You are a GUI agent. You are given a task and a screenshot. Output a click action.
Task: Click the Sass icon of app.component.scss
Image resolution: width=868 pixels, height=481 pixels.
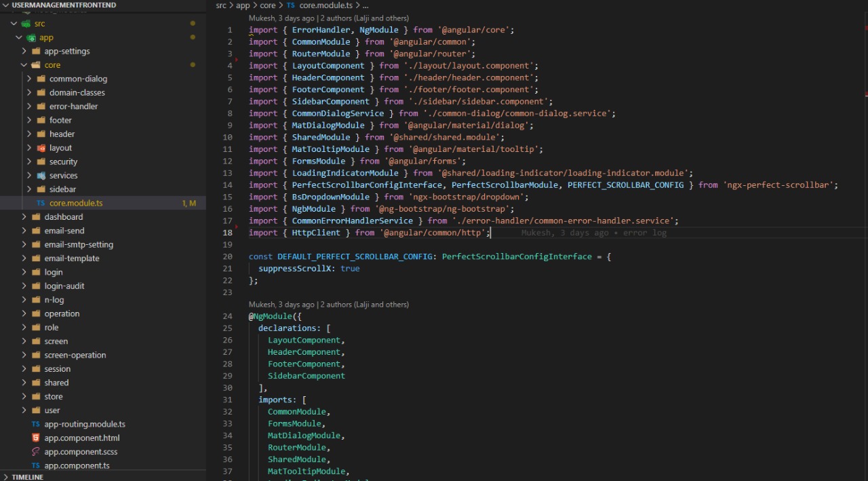35,452
